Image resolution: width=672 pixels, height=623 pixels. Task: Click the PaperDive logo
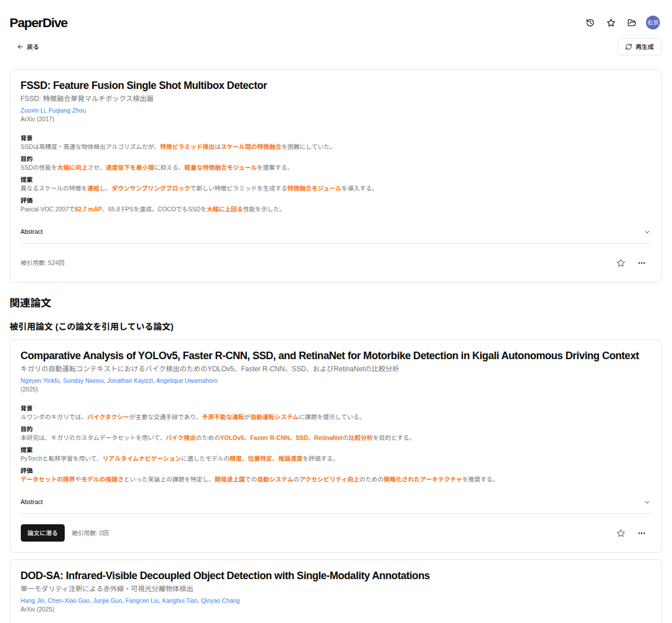39,23
